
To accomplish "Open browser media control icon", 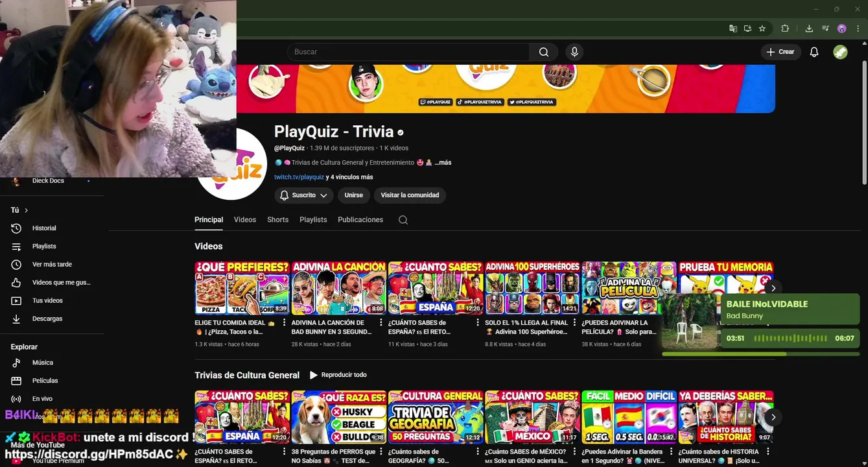I will (x=825, y=29).
